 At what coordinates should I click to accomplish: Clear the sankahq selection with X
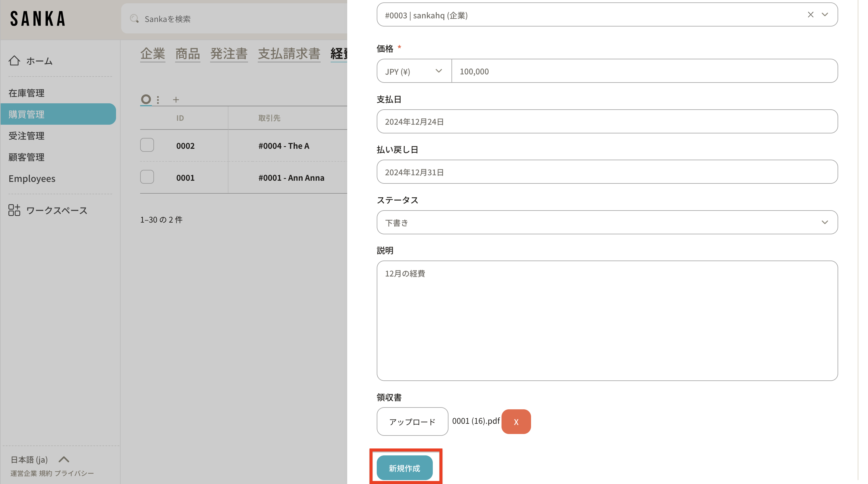point(810,15)
